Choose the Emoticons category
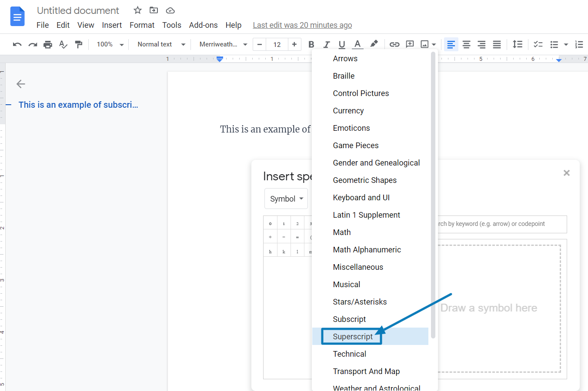This screenshot has height=391, width=588. (370, 128)
